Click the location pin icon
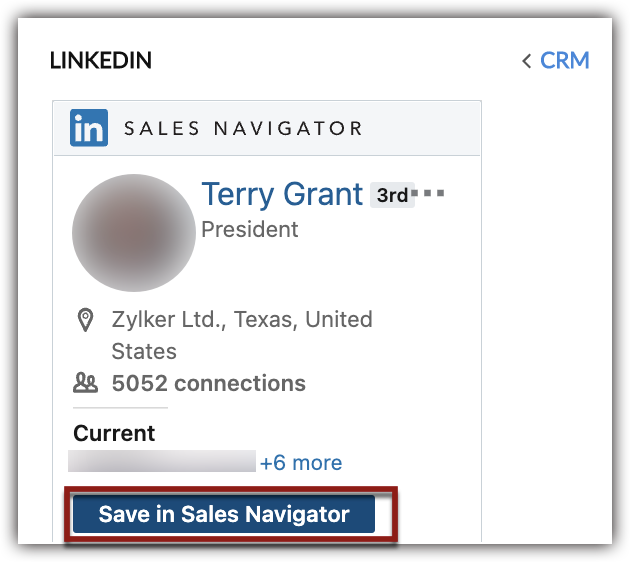The height and width of the screenshot is (562, 630). click(86, 320)
